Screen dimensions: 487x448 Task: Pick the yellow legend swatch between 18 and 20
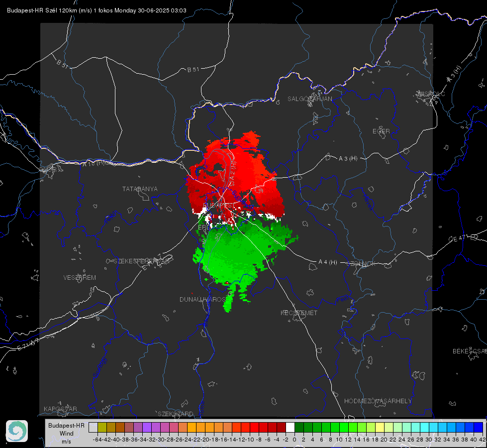380,427
